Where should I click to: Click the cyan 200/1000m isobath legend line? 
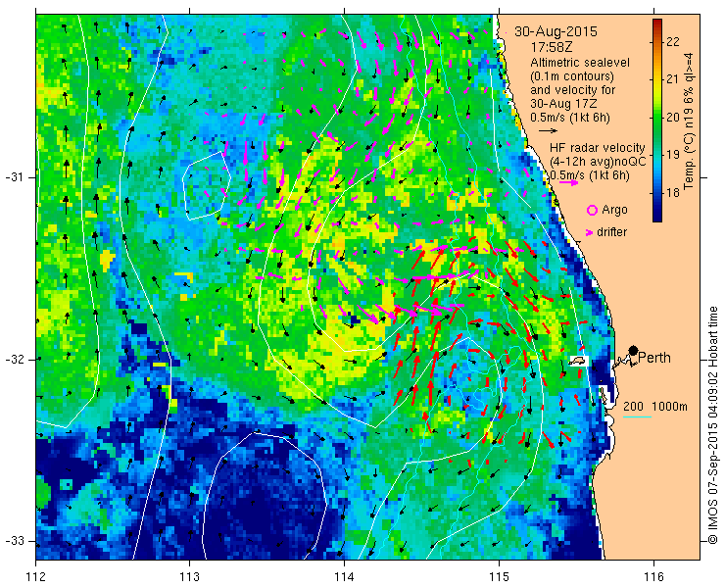pyautogui.click(x=637, y=417)
